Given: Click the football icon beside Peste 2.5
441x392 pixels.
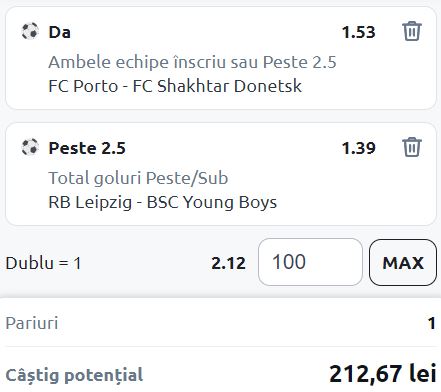Looking at the screenshot, I should [30, 147].
